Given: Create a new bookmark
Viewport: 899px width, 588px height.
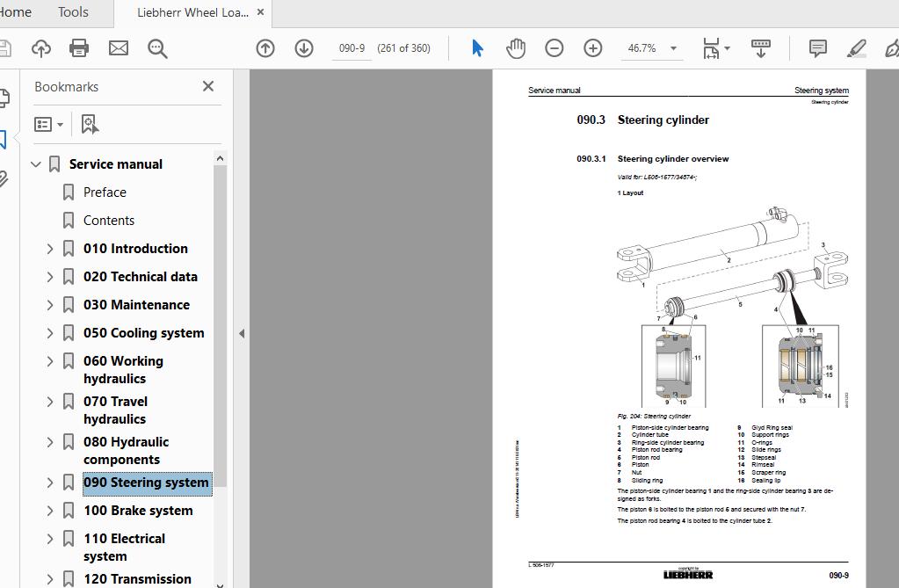Looking at the screenshot, I should (x=89, y=123).
